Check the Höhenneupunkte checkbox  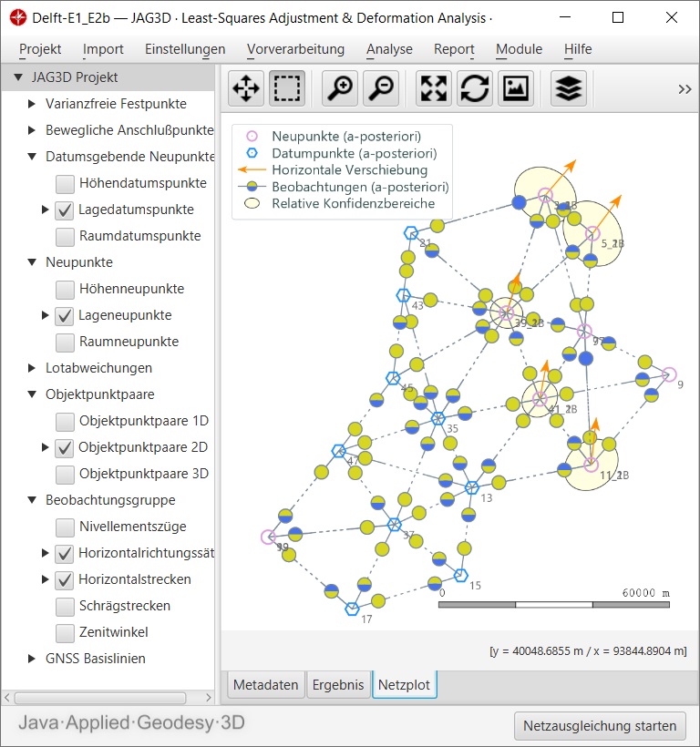(65, 290)
